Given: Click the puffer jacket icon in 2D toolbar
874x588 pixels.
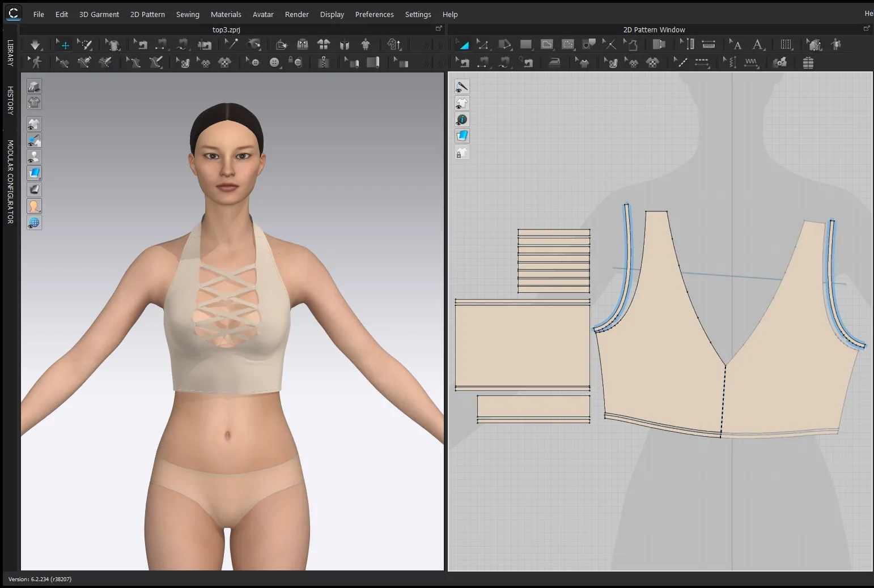Looking at the screenshot, I should click(x=808, y=62).
